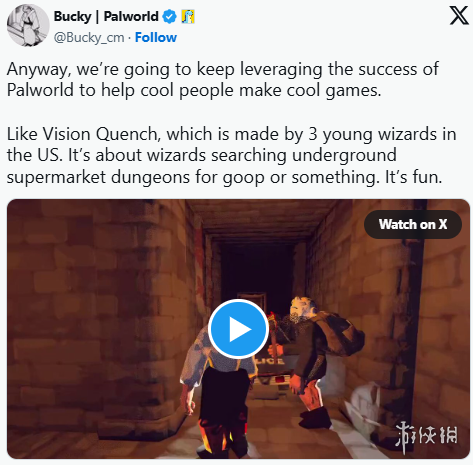
Task: Click the yellow affiliate badge icon
Action: pos(188,16)
